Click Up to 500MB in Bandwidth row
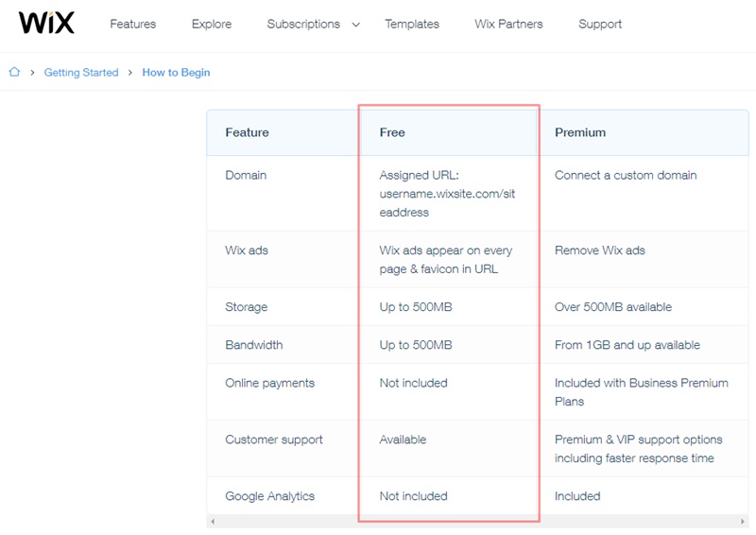The width and height of the screenshot is (756, 535). coord(416,345)
